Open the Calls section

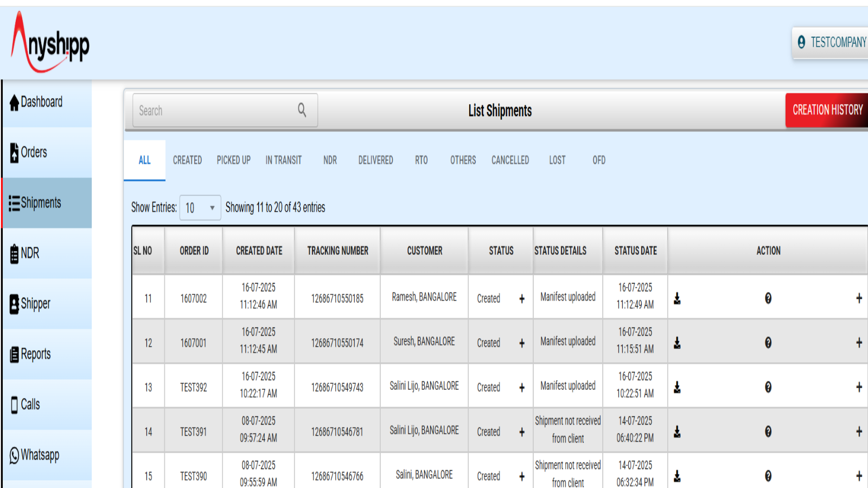click(31, 404)
